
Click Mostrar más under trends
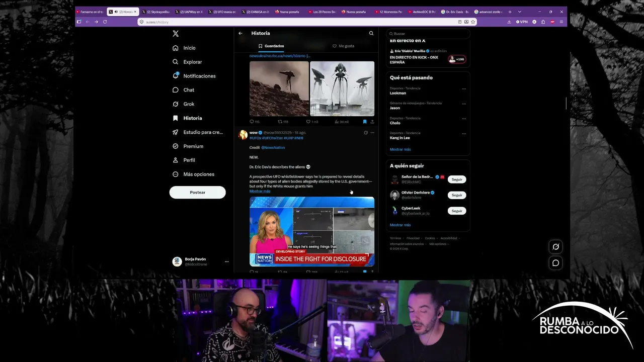[400, 149]
